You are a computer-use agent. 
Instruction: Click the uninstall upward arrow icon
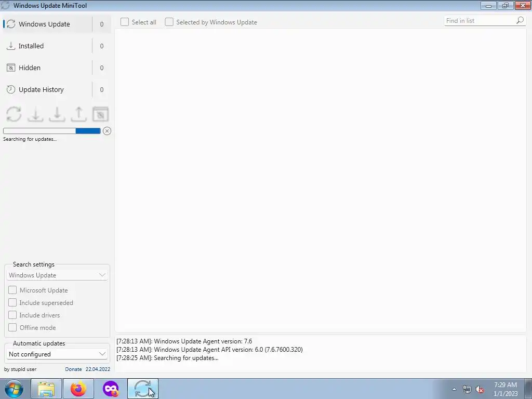pyautogui.click(x=79, y=114)
